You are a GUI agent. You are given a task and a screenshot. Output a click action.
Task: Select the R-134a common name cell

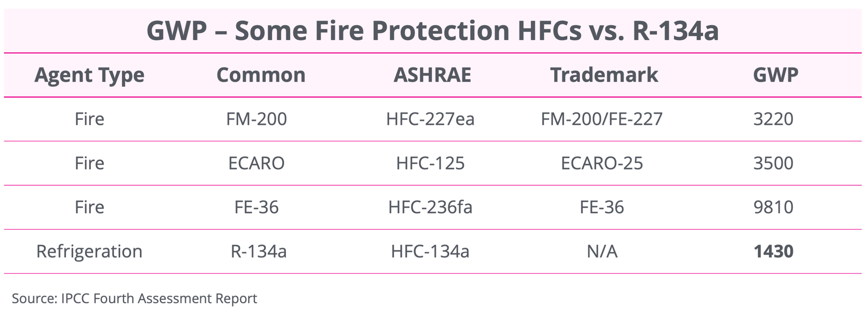(259, 251)
